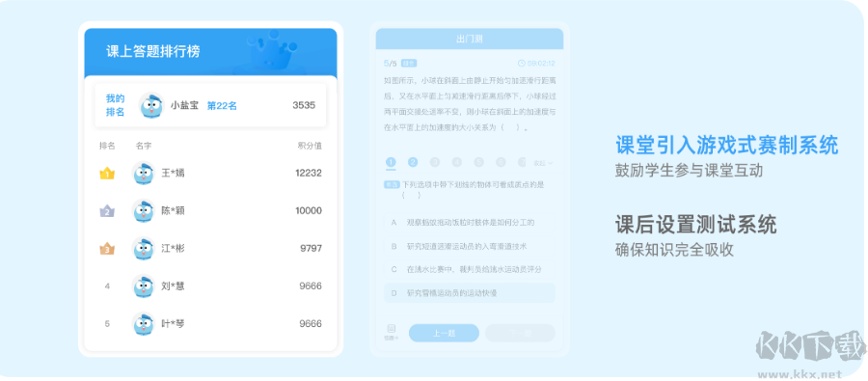This screenshot has height=381, width=868.
Task: Click 王*娟's avatar icon
Action: [144, 174]
